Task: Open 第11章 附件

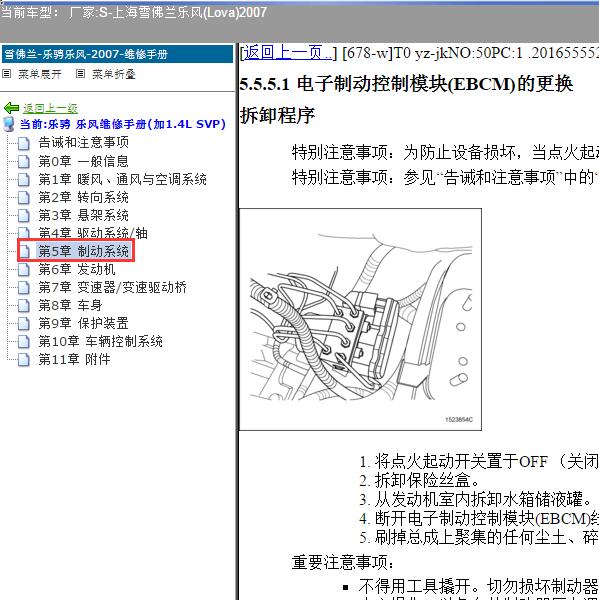Action: (x=75, y=359)
